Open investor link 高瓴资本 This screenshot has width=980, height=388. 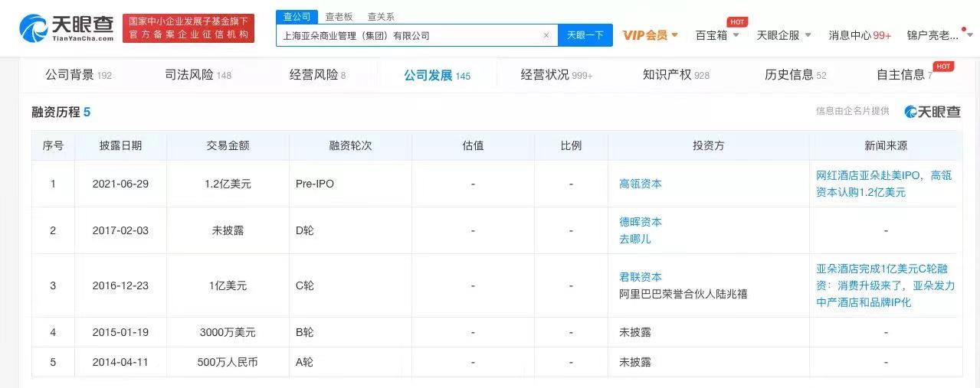pyautogui.click(x=641, y=184)
